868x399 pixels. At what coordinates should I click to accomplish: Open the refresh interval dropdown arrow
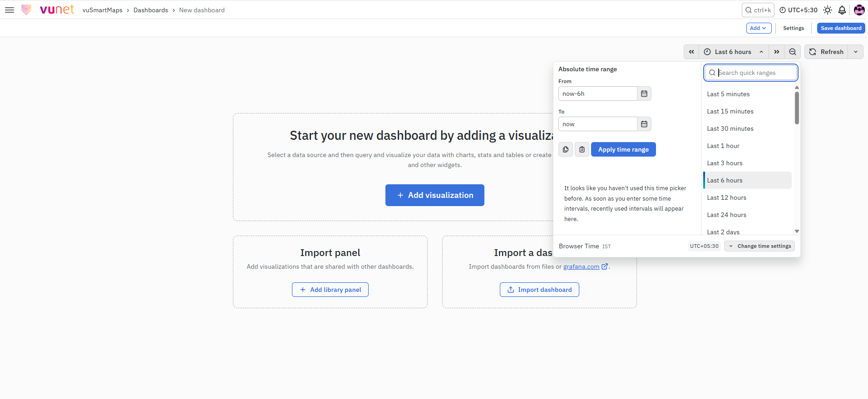tap(856, 52)
